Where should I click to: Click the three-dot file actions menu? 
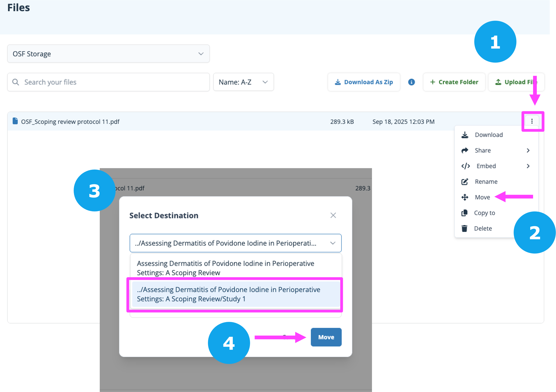pos(532,121)
